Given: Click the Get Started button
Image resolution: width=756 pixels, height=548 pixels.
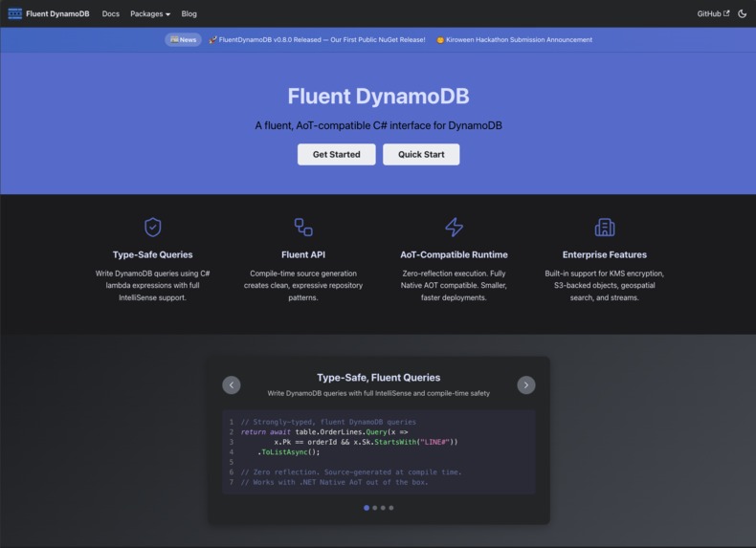Looking at the screenshot, I should (337, 154).
